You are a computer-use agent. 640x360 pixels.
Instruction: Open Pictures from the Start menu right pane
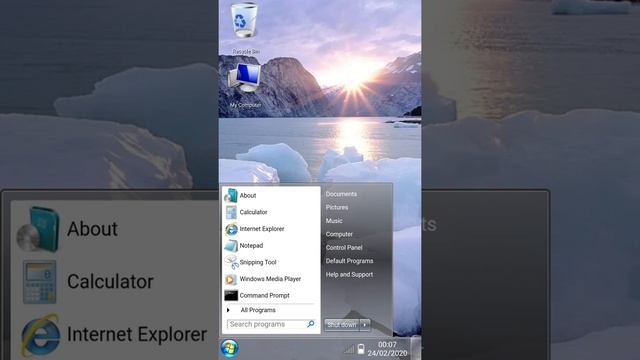[x=337, y=207]
